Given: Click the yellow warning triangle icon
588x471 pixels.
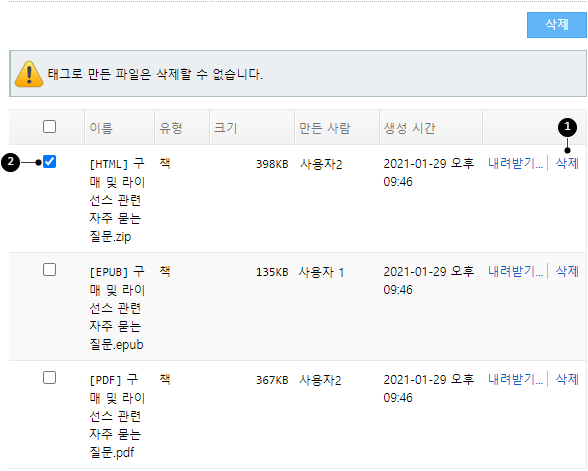Looking at the screenshot, I should pos(29,74).
